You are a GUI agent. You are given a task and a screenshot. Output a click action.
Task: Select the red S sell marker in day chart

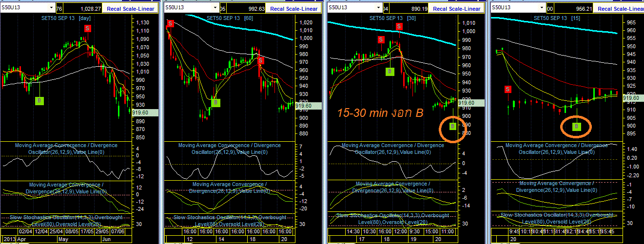(87, 28)
